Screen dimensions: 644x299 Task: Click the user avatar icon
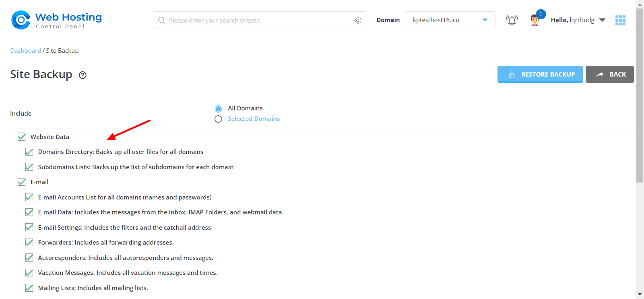point(535,20)
